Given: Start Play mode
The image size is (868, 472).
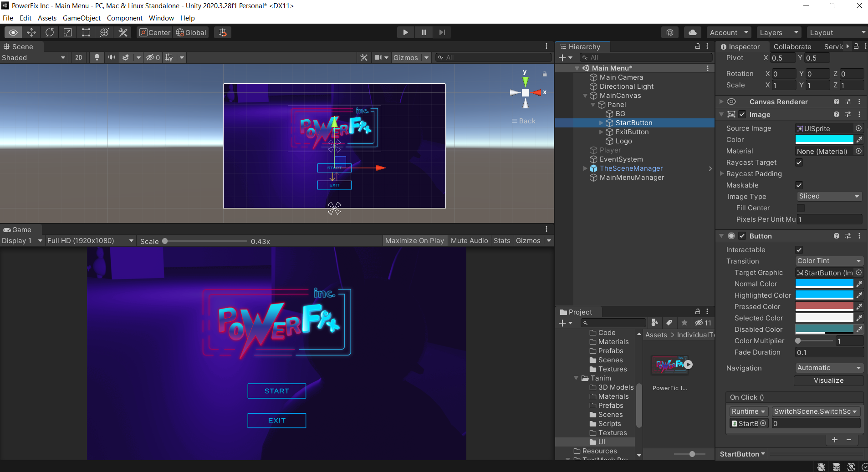Looking at the screenshot, I should (x=405, y=32).
